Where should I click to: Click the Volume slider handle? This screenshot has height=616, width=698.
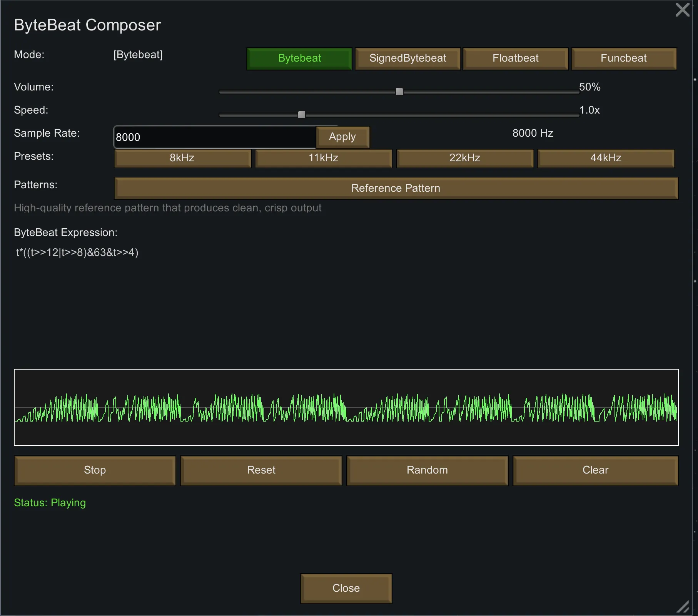point(399,92)
